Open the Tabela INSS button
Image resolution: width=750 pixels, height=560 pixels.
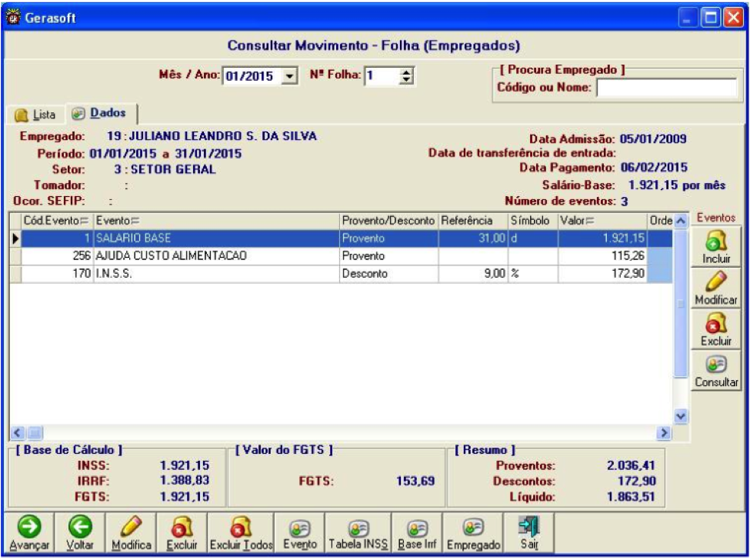pyautogui.click(x=358, y=533)
